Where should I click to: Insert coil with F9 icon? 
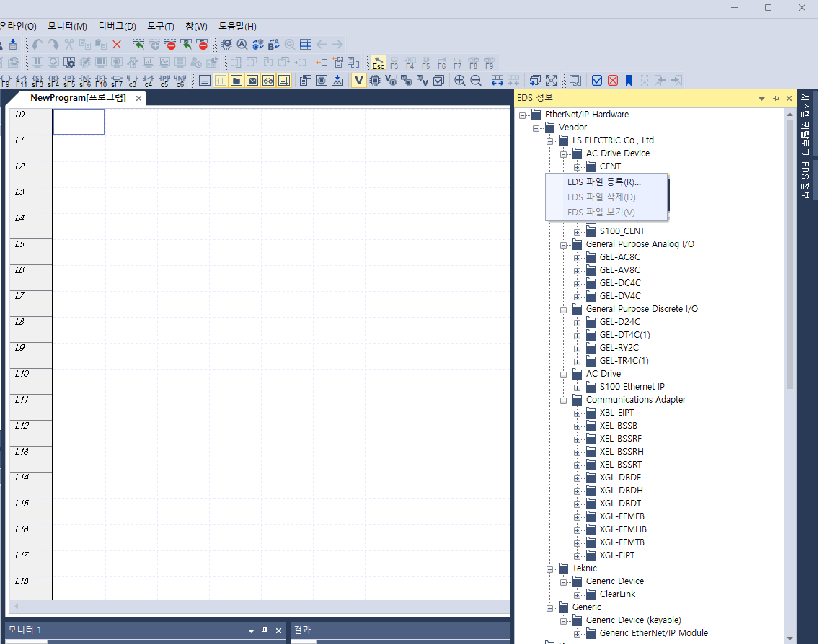[x=5, y=80]
